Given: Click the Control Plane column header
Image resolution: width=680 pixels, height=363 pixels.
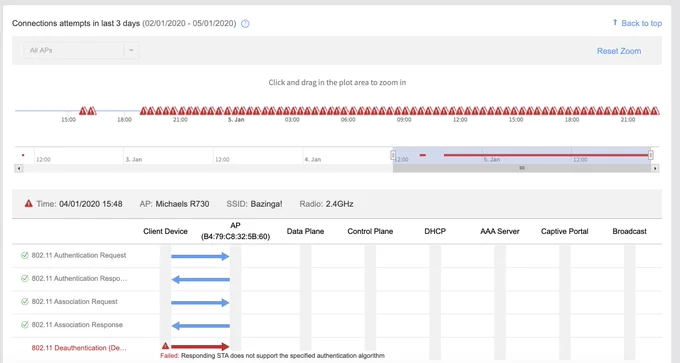Looking at the screenshot, I should click(370, 231).
